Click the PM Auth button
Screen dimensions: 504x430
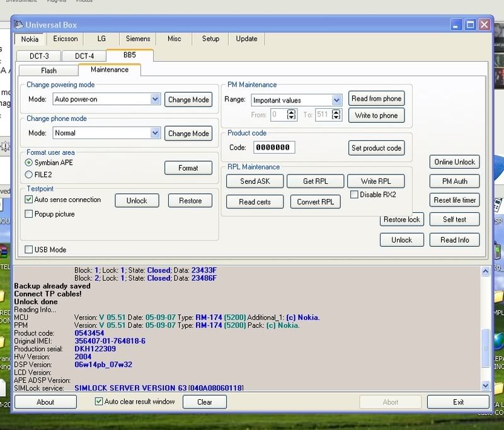(x=454, y=181)
